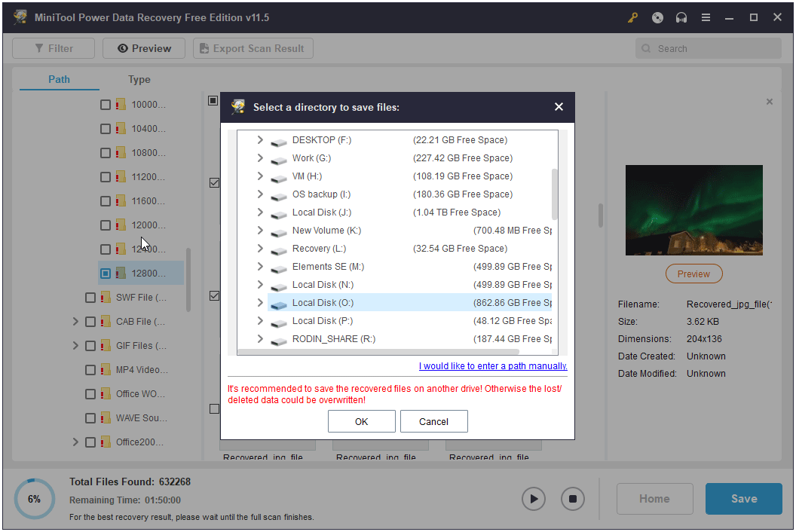Open the bootable media disc icon

click(x=657, y=18)
